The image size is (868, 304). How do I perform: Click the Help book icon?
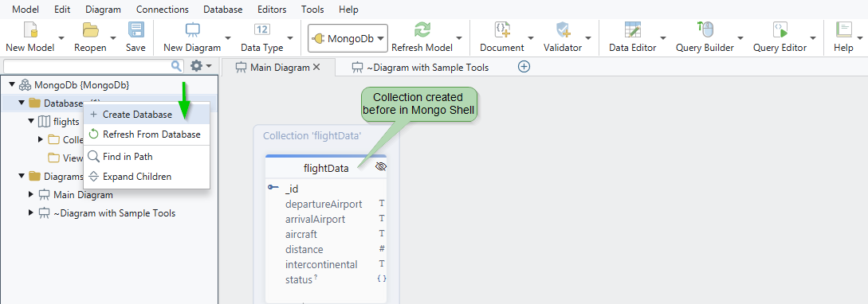pyautogui.click(x=843, y=30)
